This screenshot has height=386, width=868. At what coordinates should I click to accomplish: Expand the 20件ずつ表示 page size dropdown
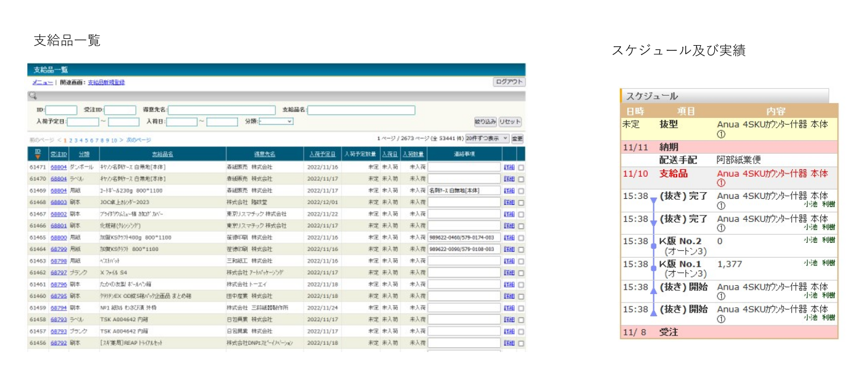(487, 139)
